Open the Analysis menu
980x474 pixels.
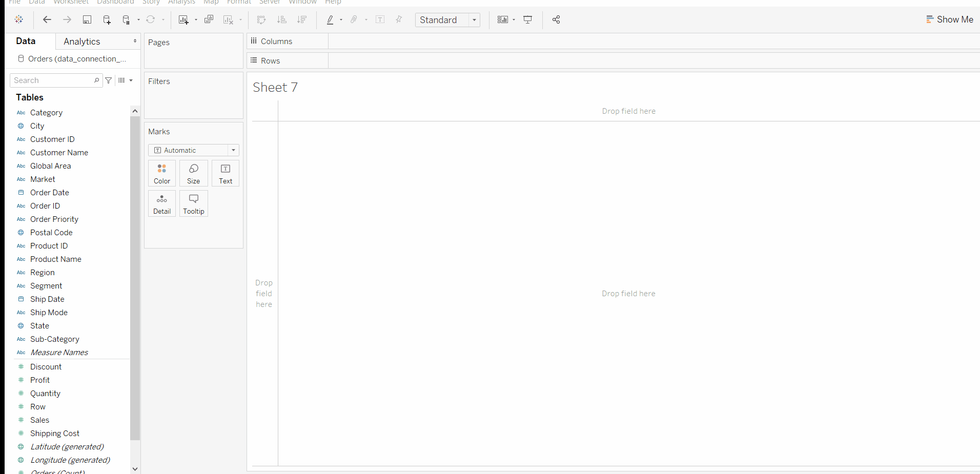181,2
